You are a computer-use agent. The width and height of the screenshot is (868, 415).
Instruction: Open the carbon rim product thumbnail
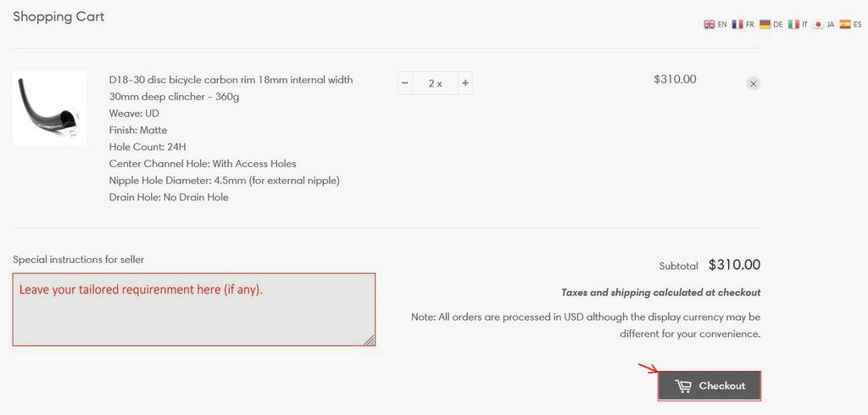coord(49,108)
